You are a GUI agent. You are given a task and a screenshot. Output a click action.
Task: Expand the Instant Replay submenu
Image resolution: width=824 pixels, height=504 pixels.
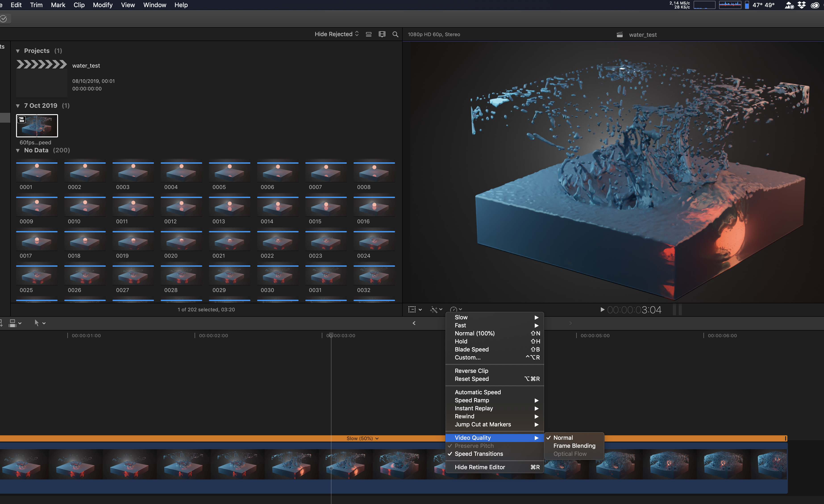coord(495,408)
